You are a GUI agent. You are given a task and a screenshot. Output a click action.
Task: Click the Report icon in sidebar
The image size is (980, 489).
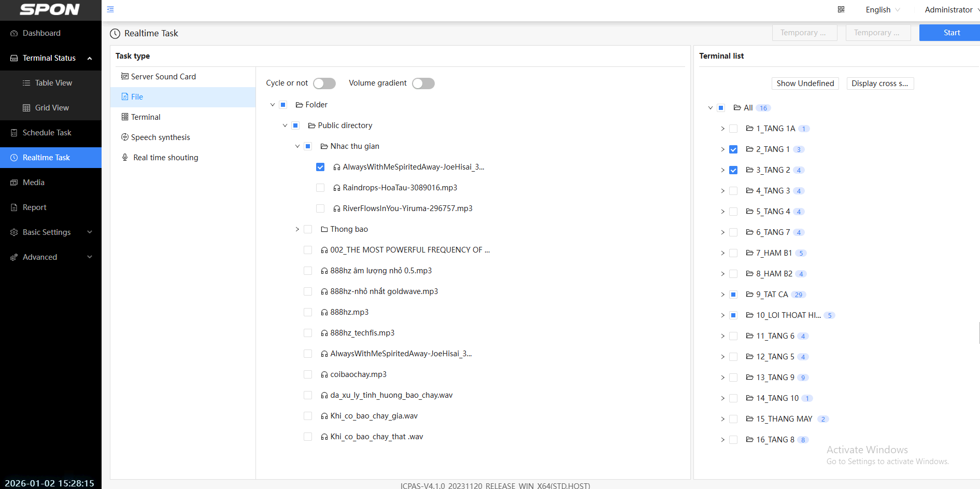(14, 207)
